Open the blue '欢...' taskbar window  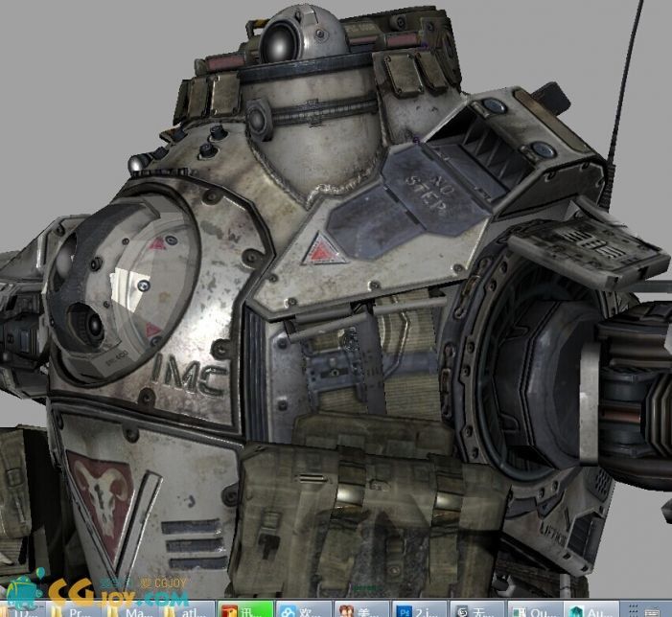coord(304,609)
